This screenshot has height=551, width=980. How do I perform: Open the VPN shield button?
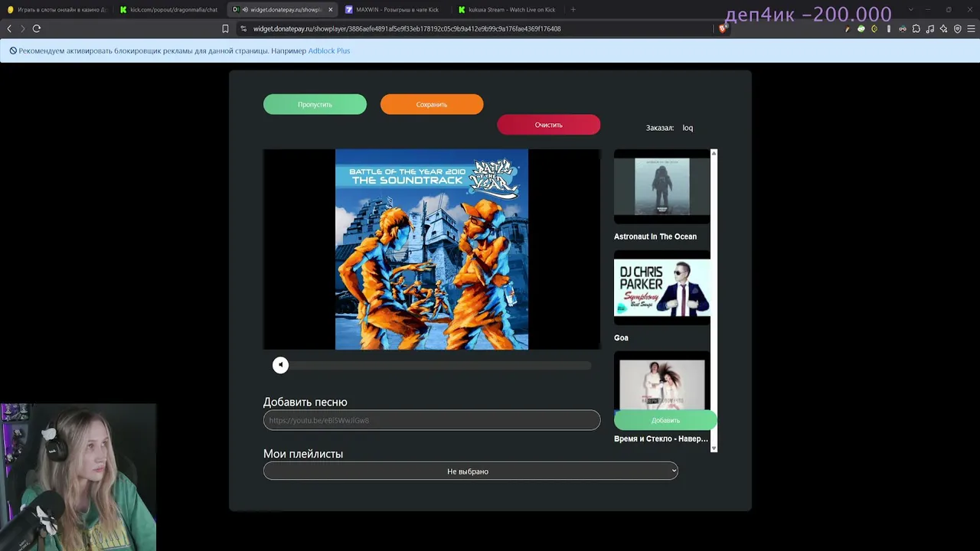[x=957, y=29]
